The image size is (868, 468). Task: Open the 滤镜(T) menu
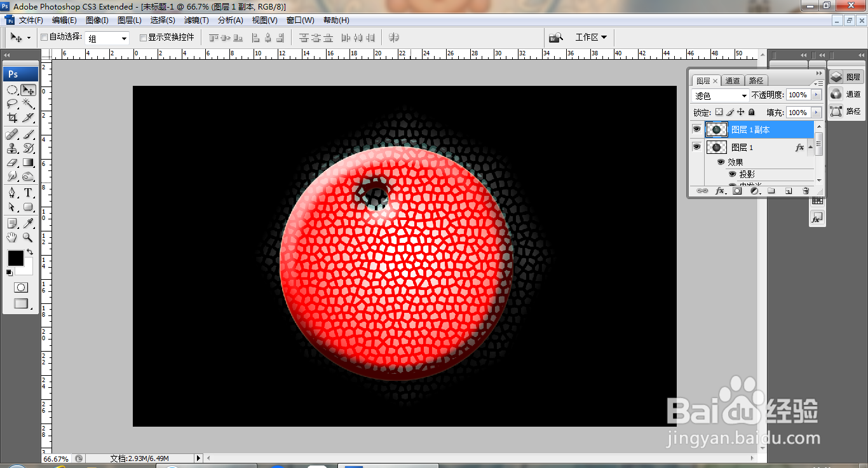coord(196,20)
